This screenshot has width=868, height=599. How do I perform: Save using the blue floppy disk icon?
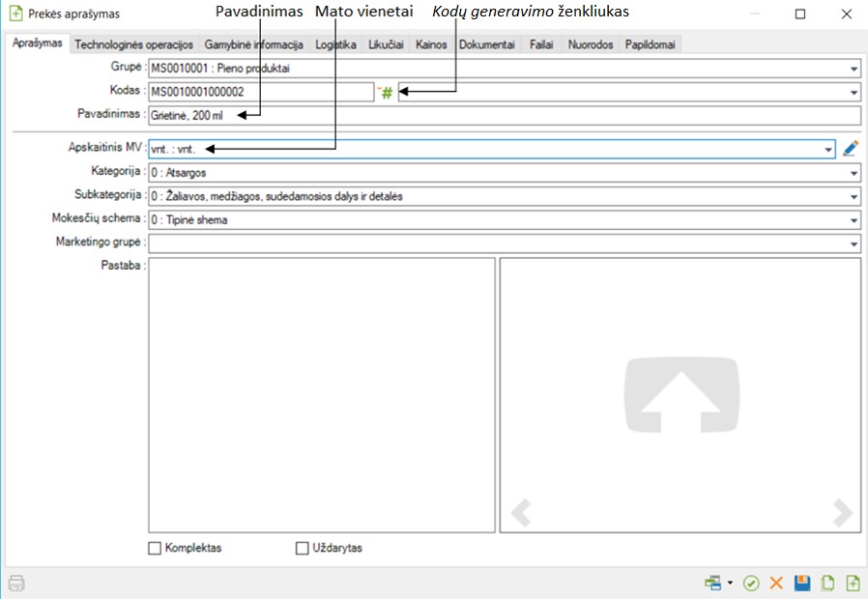[x=801, y=584]
